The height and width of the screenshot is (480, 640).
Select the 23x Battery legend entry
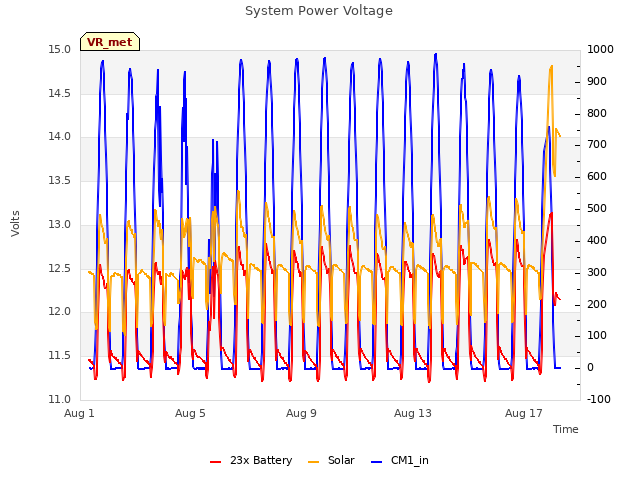click(x=251, y=460)
